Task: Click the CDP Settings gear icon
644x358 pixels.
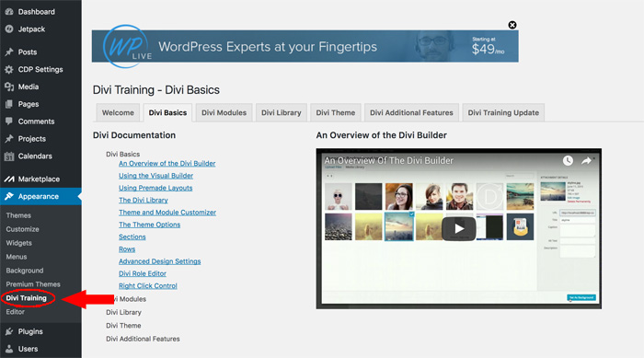Action: click(x=9, y=69)
